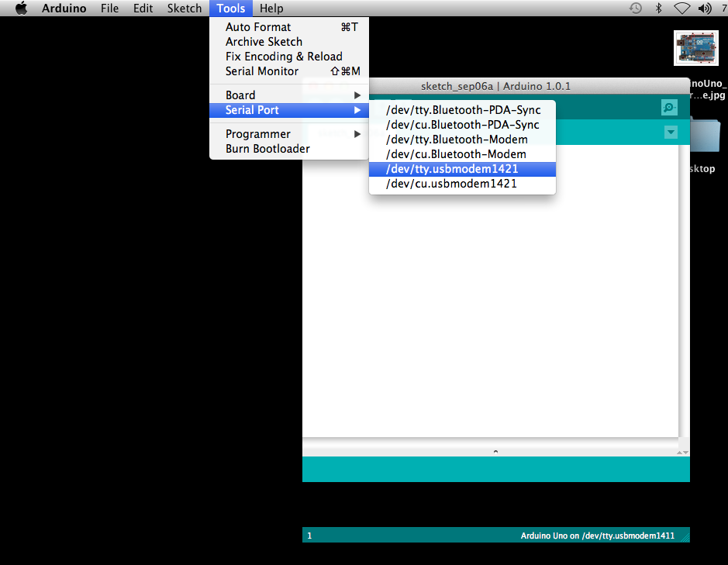728x565 pixels.
Task: Click the Time Machine menu bar icon
Action: 636,9
